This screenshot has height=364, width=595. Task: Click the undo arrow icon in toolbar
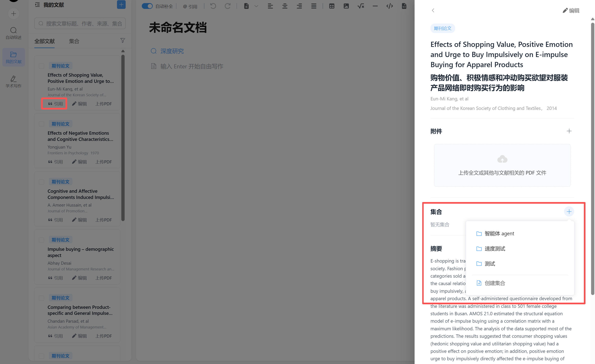(x=213, y=6)
